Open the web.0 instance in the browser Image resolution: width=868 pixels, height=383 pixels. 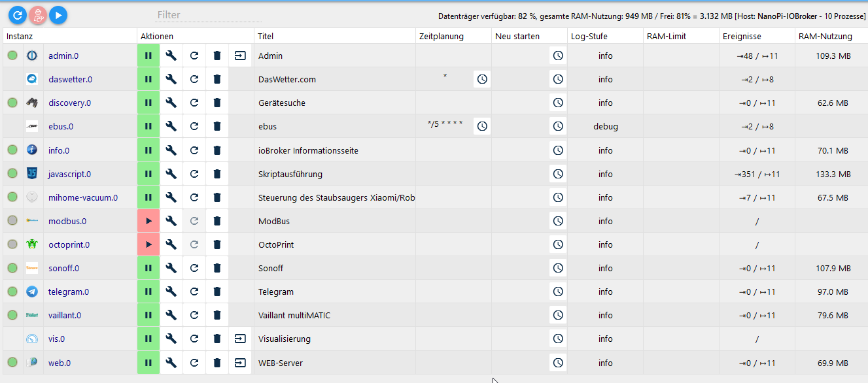click(240, 363)
